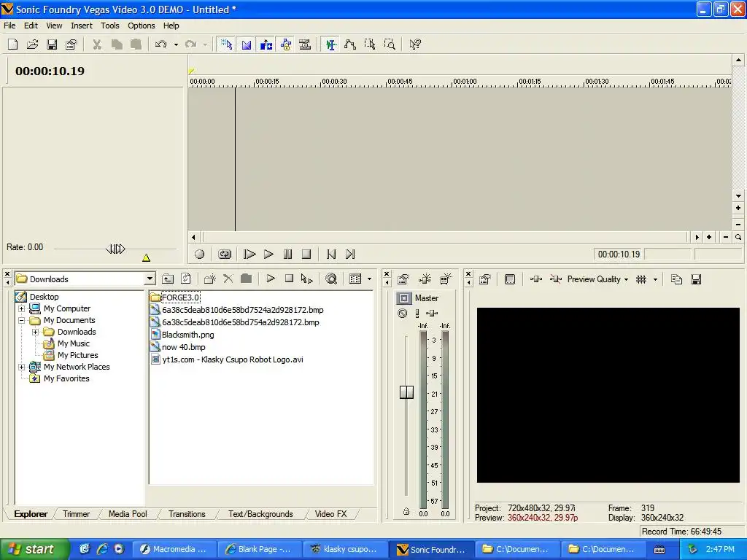Open Master bus audio properties icon
Viewport: 747px width, 560px height.
point(403,279)
